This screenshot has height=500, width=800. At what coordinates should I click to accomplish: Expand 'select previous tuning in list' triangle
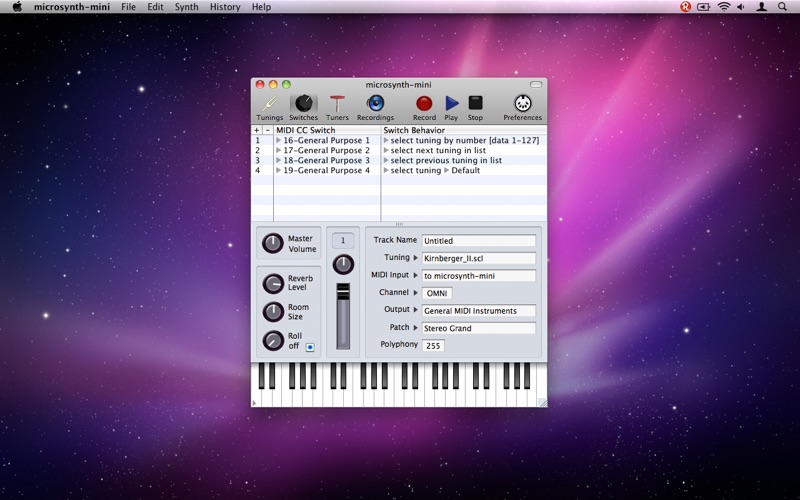tap(386, 160)
